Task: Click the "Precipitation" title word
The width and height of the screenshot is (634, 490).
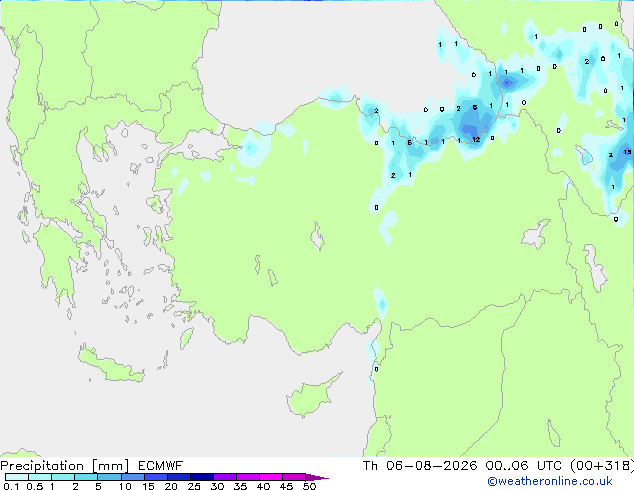Action: (x=42, y=466)
